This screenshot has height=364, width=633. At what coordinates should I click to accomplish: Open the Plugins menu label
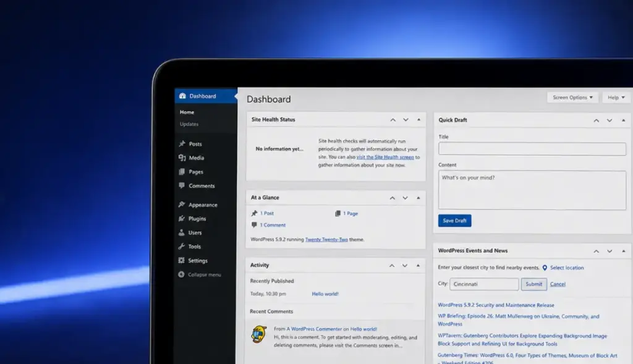click(x=197, y=219)
